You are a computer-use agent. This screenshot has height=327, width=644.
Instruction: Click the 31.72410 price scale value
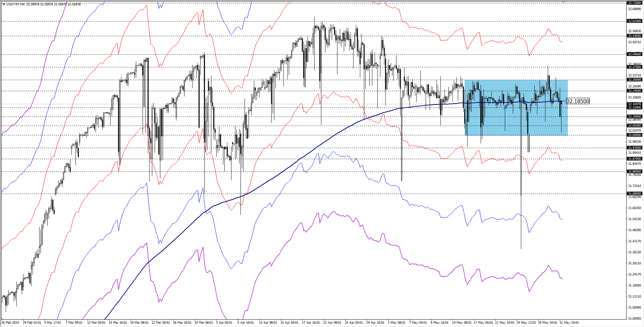635,186
